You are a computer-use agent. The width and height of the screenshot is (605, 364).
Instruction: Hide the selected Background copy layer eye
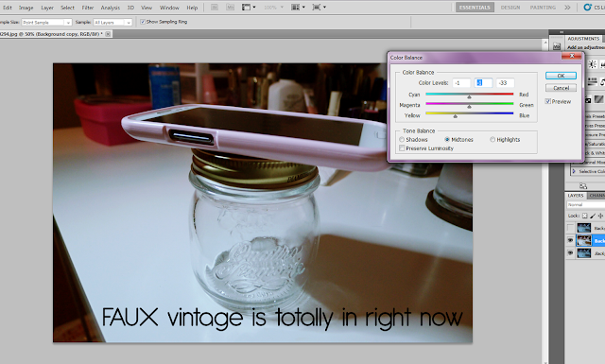(x=570, y=240)
